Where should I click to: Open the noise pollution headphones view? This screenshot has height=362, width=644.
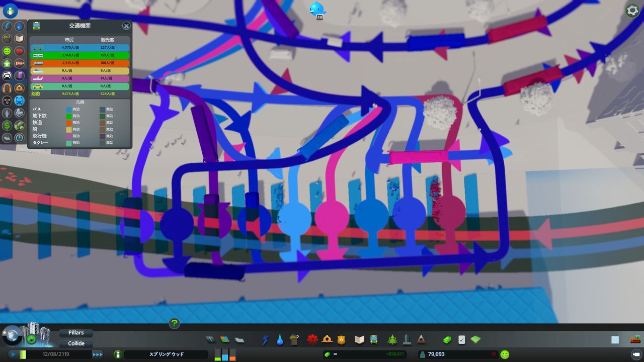pyautogui.click(x=7, y=88)
